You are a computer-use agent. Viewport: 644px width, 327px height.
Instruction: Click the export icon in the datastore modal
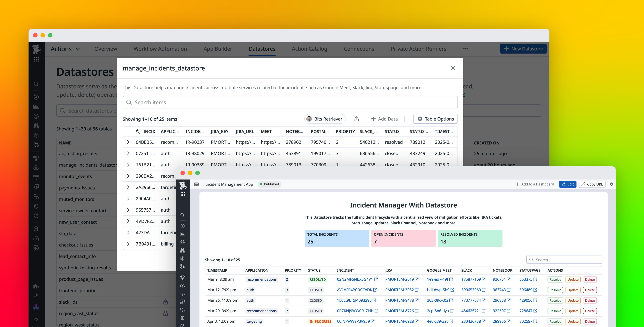356,119
